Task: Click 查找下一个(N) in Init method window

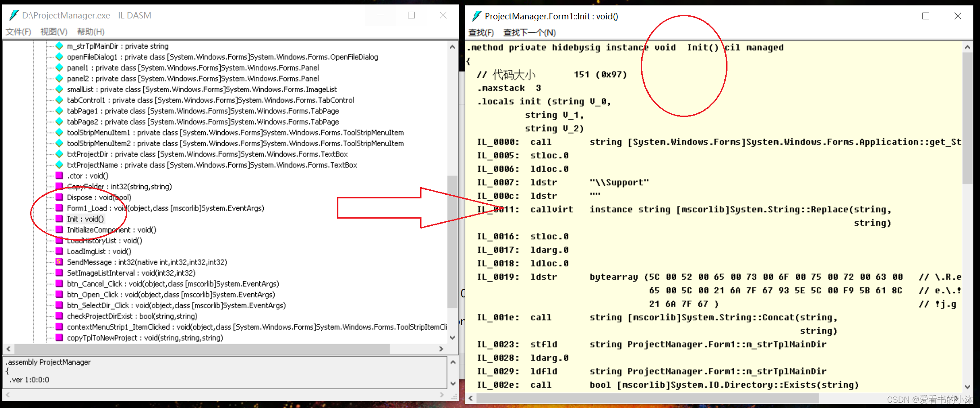Action: (x=529, y=32)
